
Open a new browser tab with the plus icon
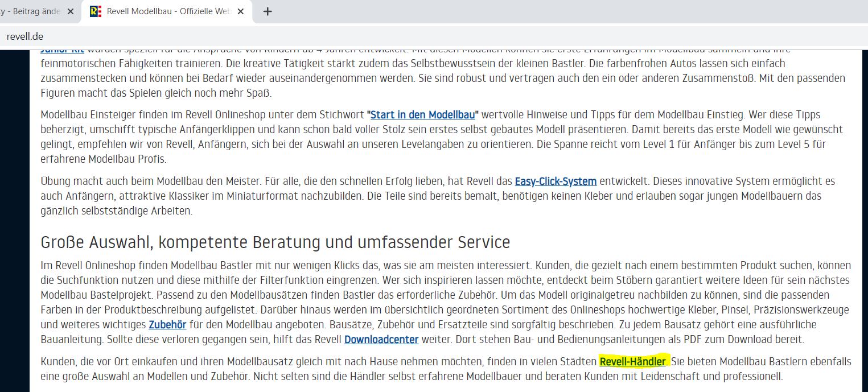coord(268,11)
